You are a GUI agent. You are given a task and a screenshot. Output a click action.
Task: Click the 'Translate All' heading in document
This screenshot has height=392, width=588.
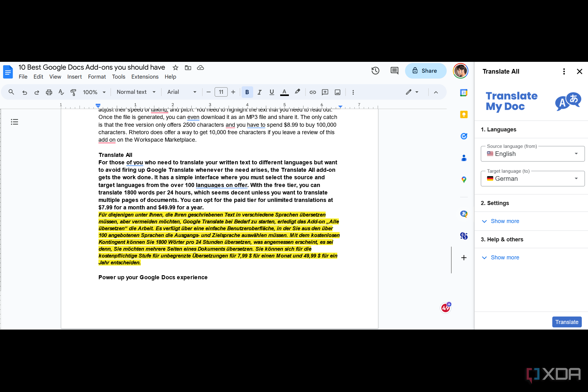tap(115, 155)
